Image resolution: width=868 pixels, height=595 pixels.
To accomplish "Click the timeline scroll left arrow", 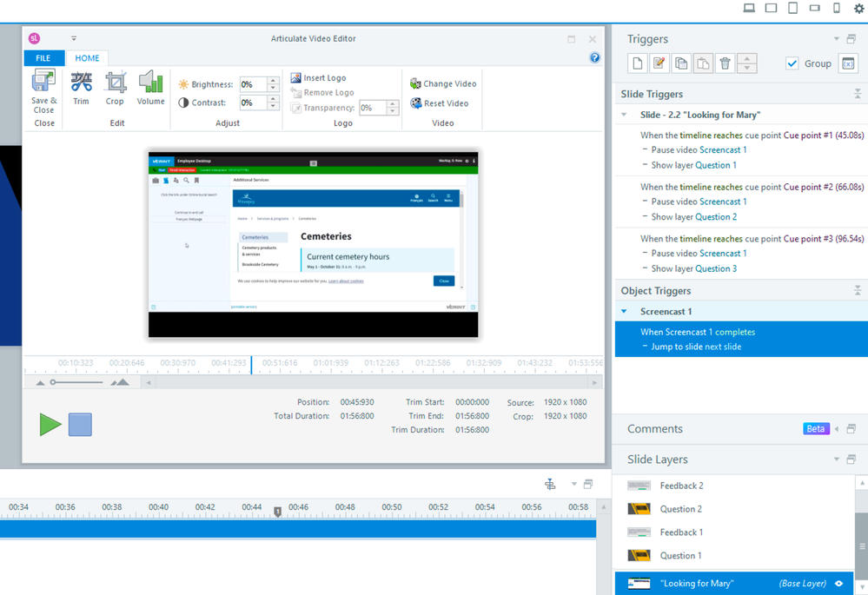I will [148, 382].
